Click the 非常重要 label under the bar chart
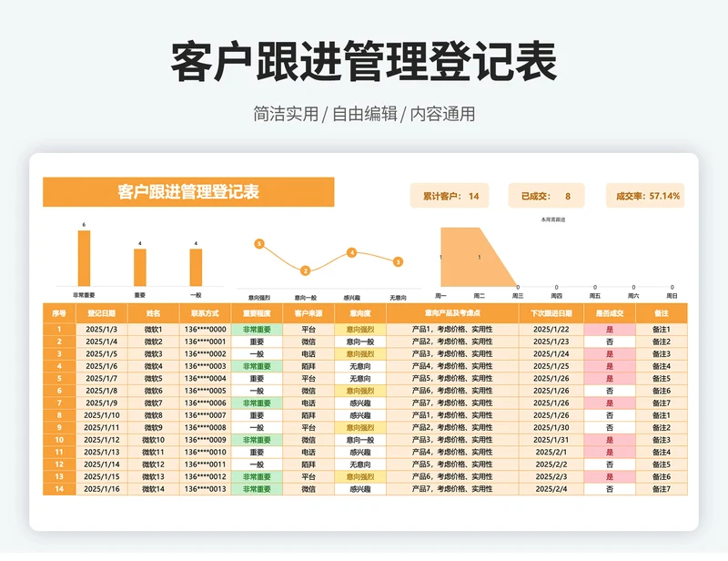728x561 pixels. point(84,295)
